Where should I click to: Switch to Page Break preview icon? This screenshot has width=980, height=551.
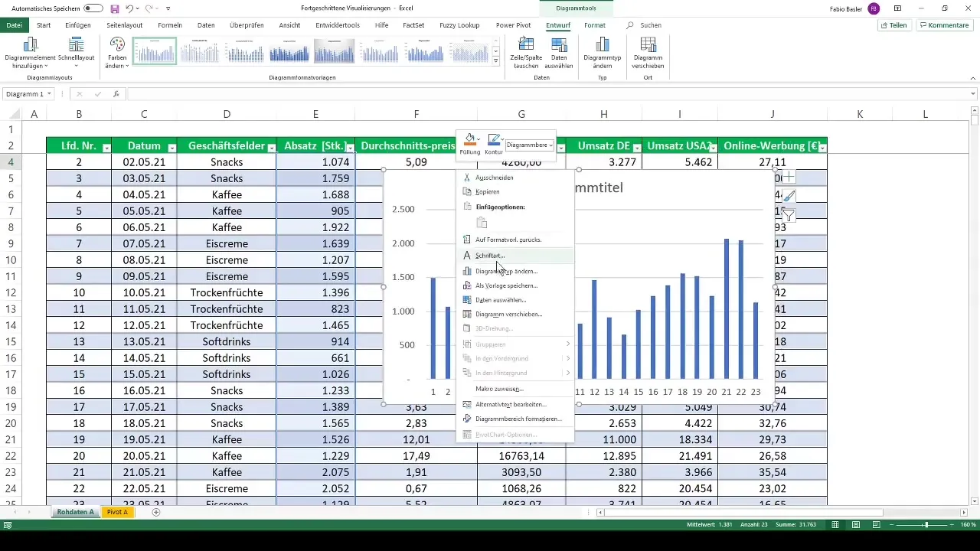(x=875, y=525)
